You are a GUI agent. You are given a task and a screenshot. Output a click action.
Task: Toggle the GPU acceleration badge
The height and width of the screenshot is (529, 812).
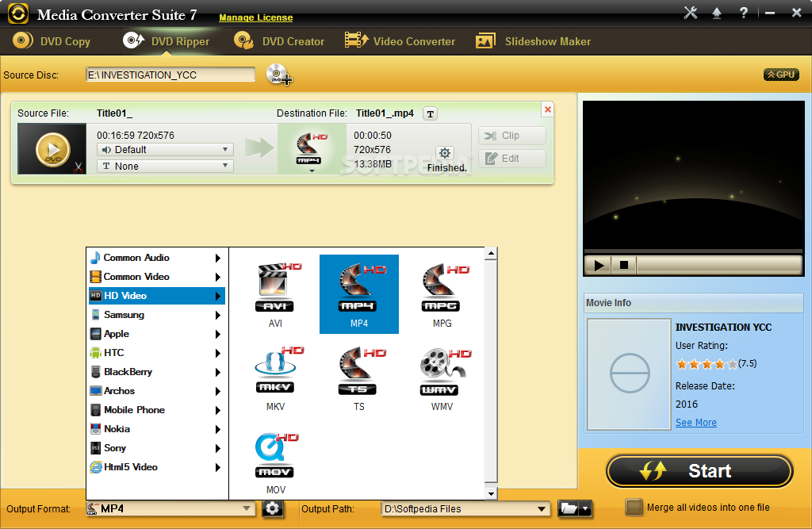tap(781, 75)
